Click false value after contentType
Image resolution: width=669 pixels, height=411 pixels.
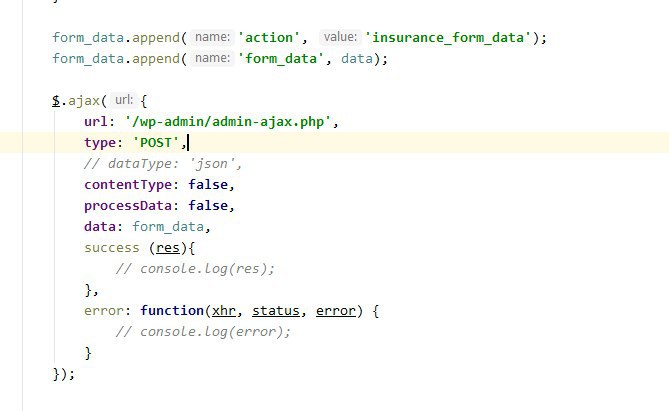[x=208, y=184]
